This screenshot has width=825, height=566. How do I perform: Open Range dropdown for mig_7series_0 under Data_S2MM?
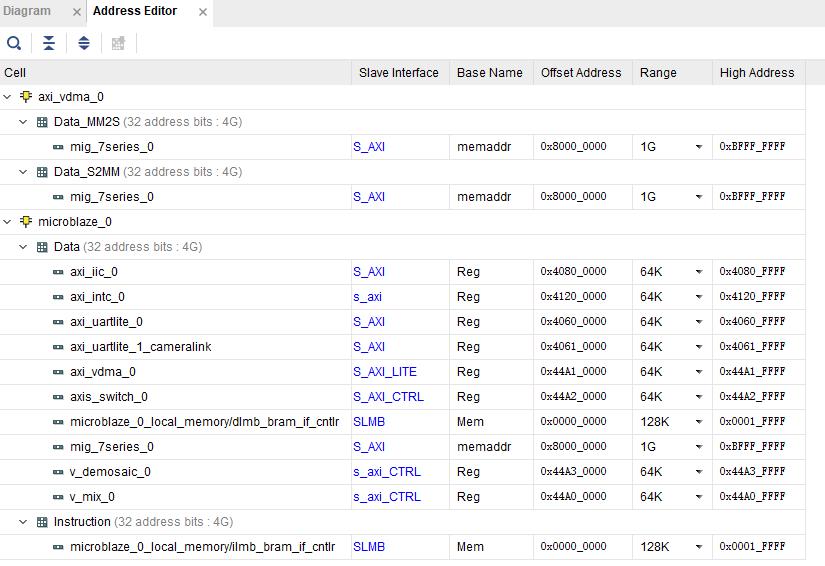click(699, 197)
